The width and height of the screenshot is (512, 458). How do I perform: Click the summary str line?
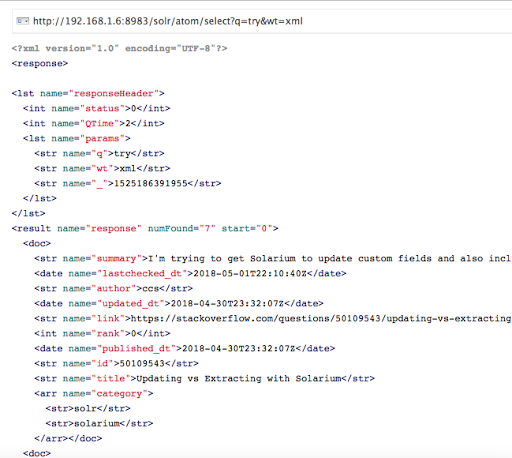273,259
